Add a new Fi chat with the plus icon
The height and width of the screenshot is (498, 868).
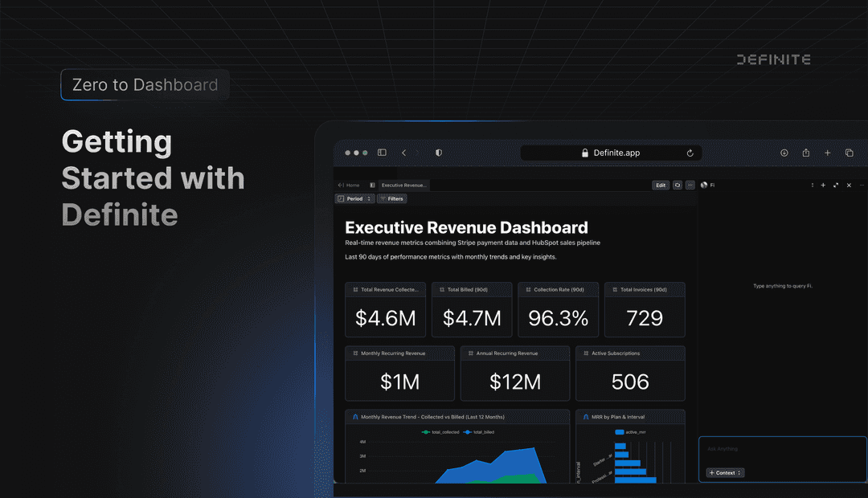point(823,185)
